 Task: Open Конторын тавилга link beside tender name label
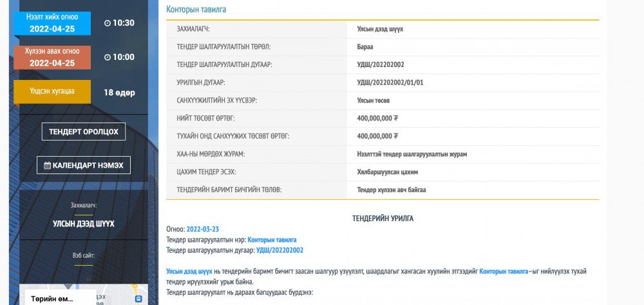272,239
